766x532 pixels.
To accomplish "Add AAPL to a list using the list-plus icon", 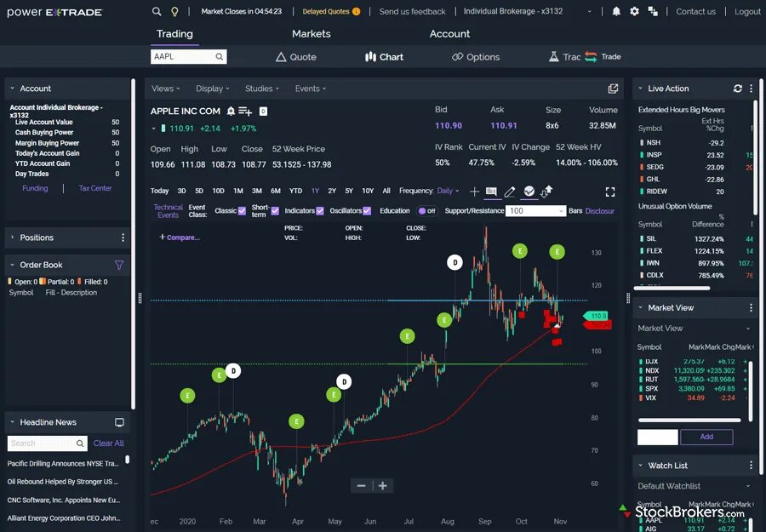I will [x=246, y=112].
